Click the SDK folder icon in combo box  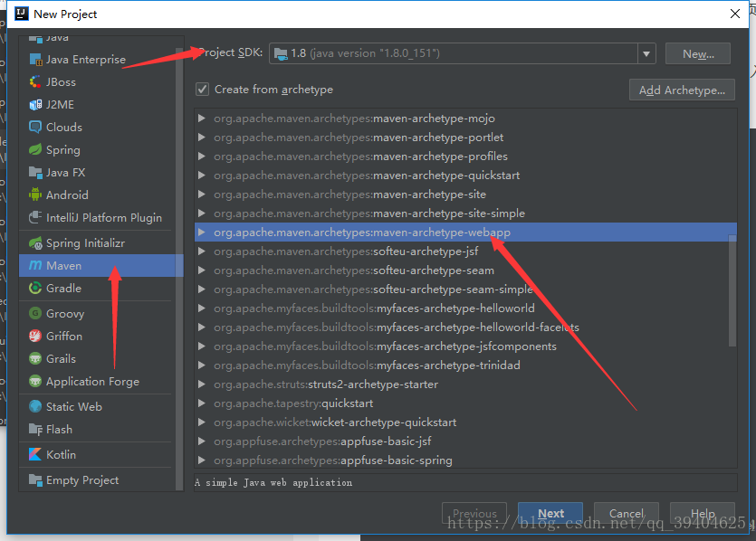pos(281,54)
